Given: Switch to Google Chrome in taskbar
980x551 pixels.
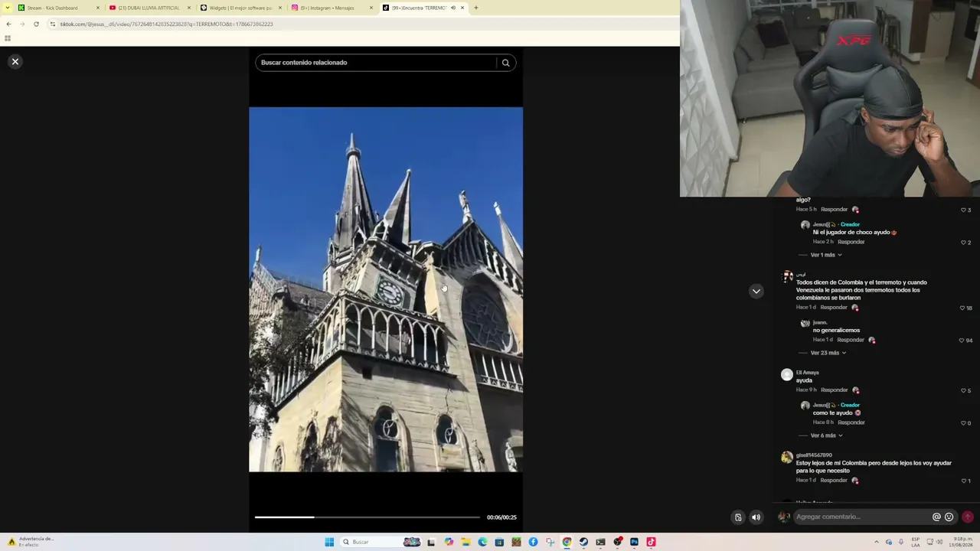Looking at the screenshot, I should 567,542.
